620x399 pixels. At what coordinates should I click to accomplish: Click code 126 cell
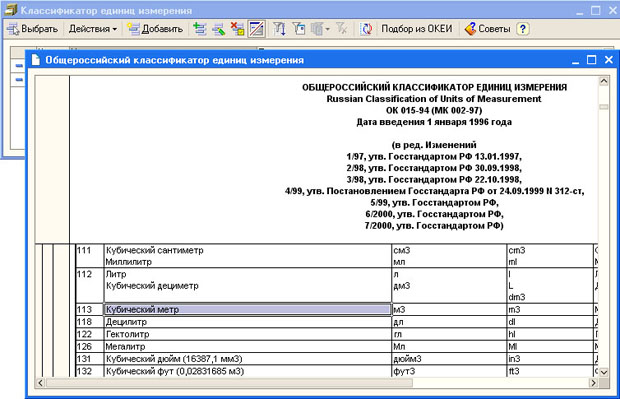(x=90, y=347)
